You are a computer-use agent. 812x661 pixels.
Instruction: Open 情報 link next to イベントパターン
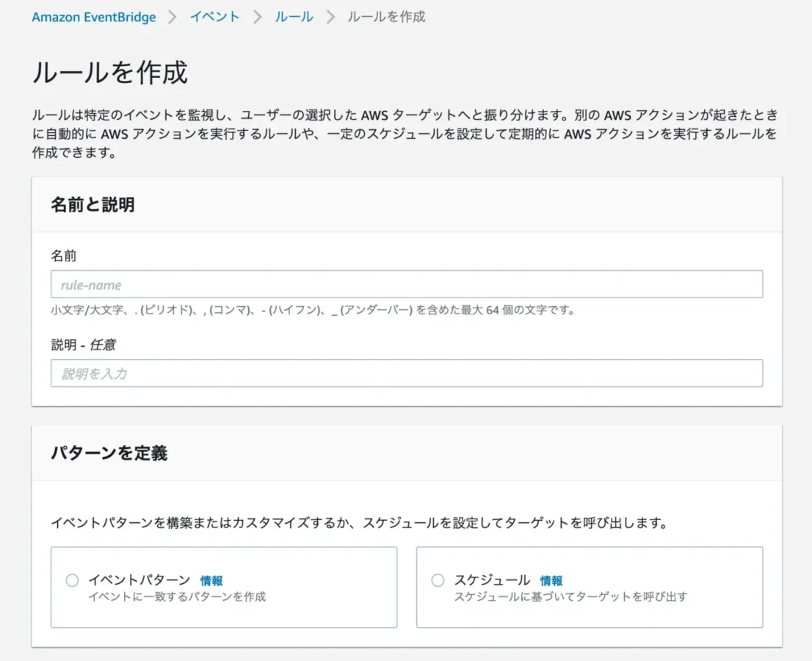[211, 581]
